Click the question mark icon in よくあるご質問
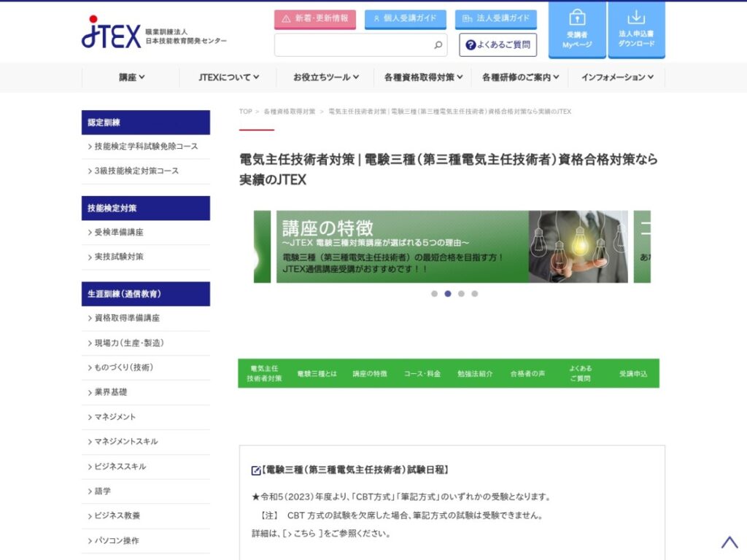The width and height of the screenshot is (747, 560). [x=471, y=44]
